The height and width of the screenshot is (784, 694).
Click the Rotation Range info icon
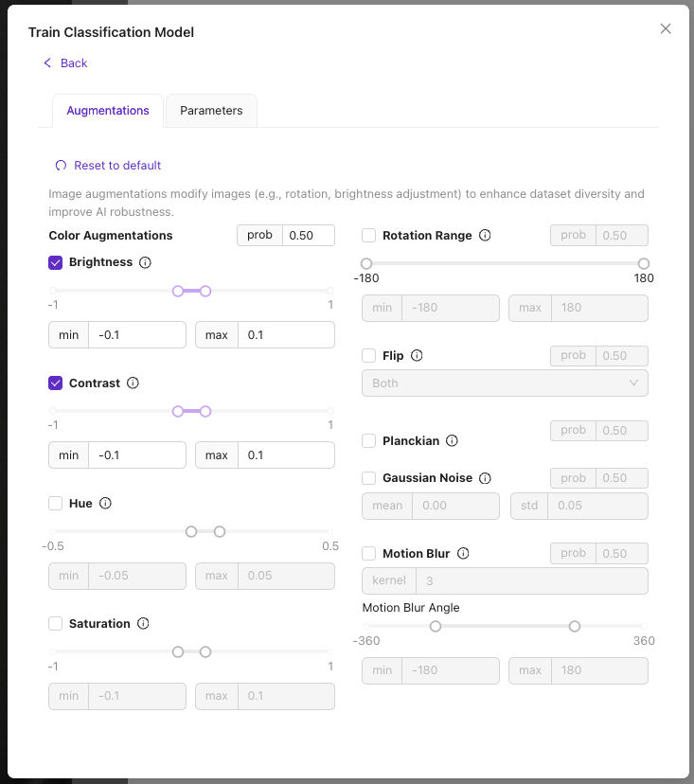(485, 235)
